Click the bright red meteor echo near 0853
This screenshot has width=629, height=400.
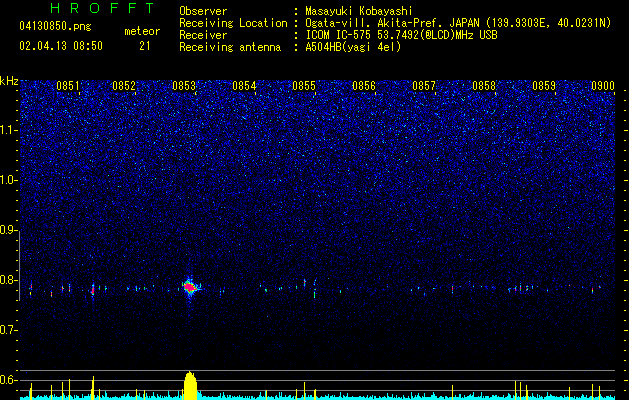click(190, 287)
